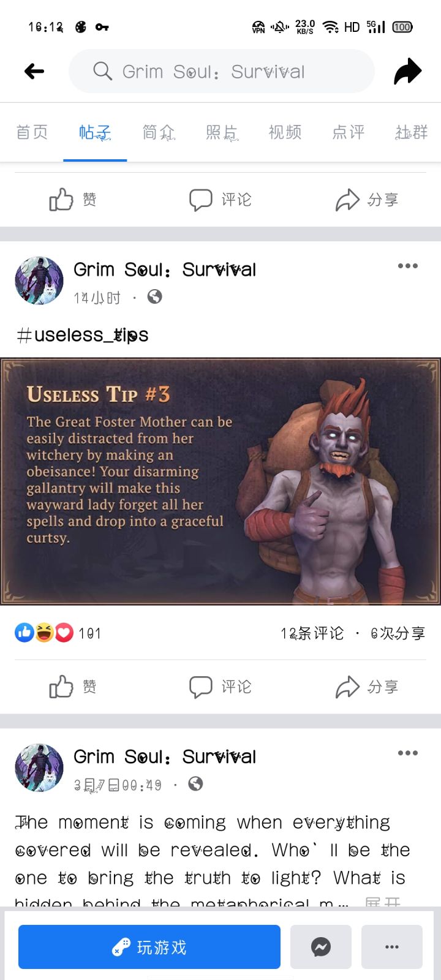Share the Useless Tip #3 post
441x980 pixels.
tap(367, 687)
